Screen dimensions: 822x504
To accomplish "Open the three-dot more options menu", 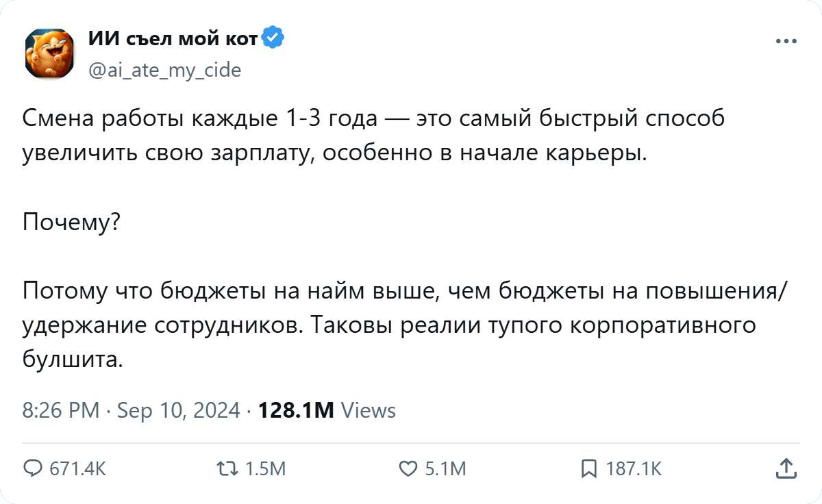I will click(786, 41).
